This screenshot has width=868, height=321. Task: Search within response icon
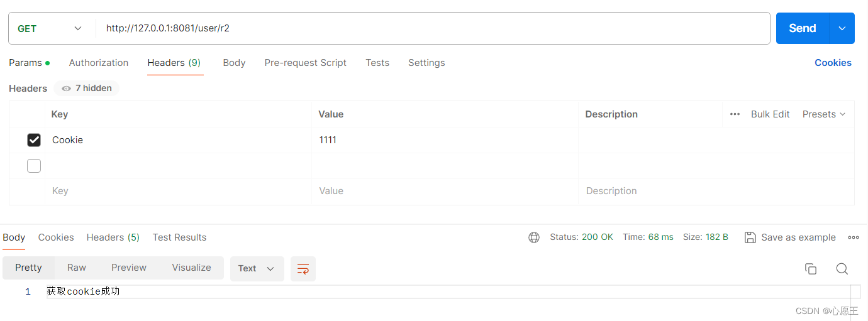(842, 268)
